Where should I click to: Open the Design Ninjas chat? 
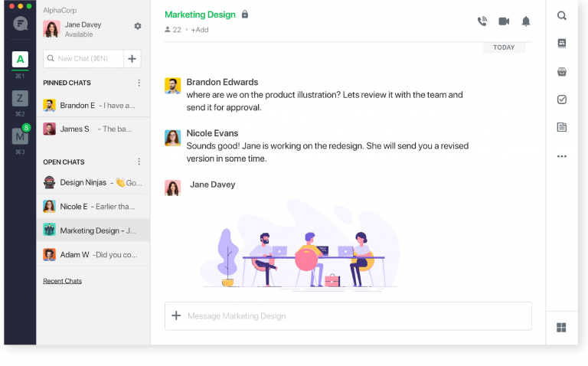(93, 183)
